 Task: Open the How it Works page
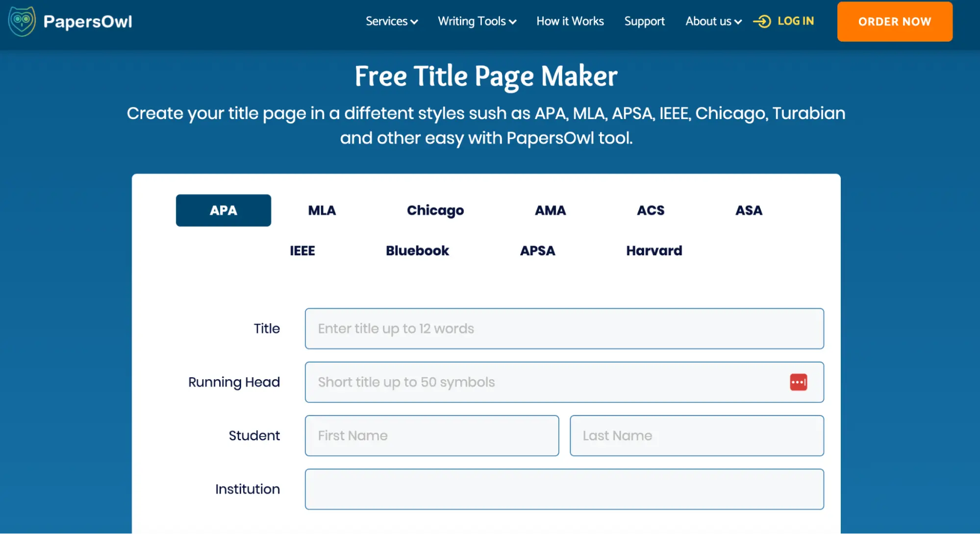(570, 22)
